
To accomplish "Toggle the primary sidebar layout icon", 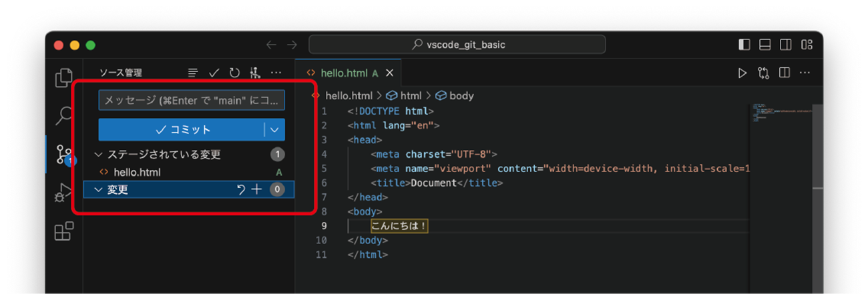I will (744, 45).
